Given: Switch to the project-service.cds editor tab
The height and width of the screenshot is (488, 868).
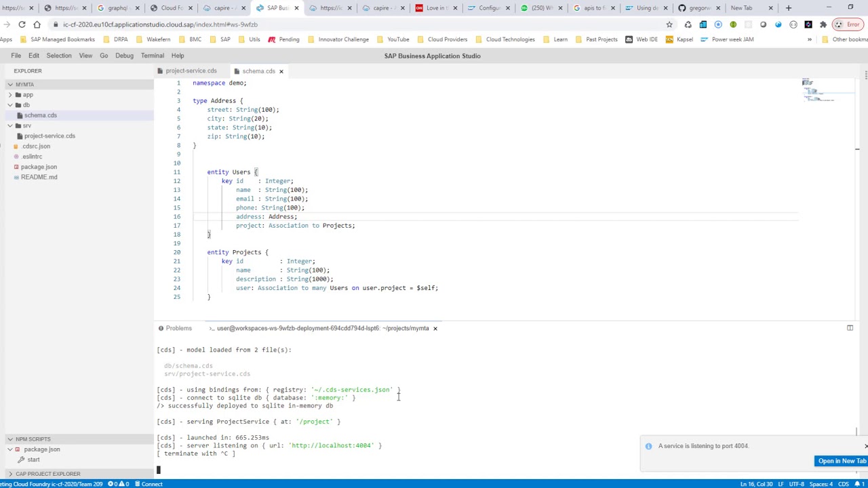Looking at the screenshot, I should 191,70.
